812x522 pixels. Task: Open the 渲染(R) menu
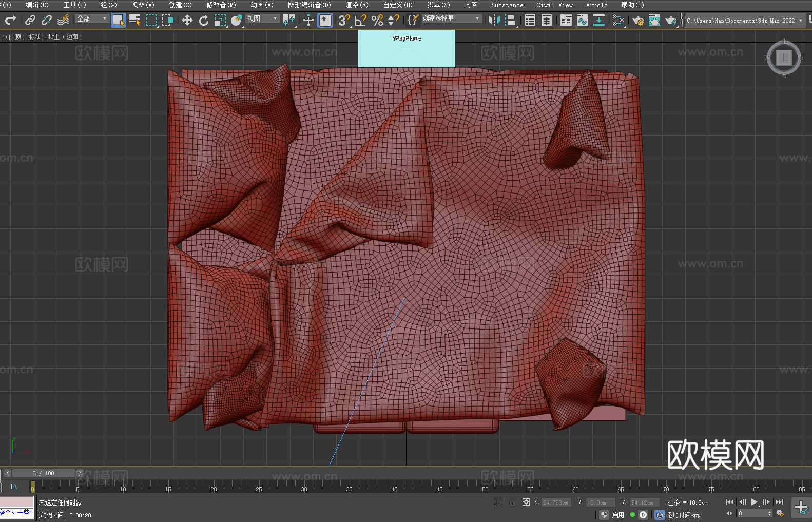tap(357, 5)
